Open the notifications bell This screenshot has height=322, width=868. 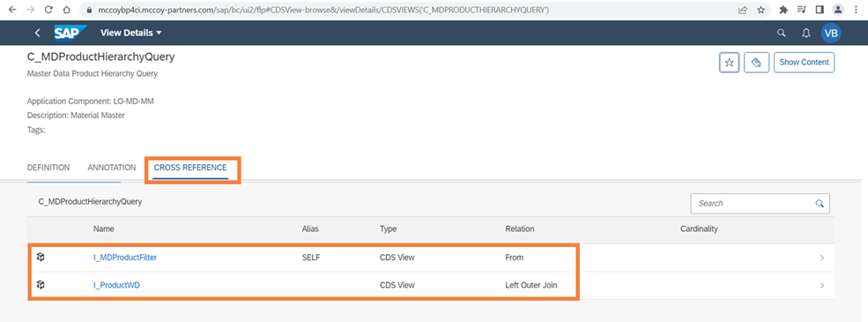(806, 33)
